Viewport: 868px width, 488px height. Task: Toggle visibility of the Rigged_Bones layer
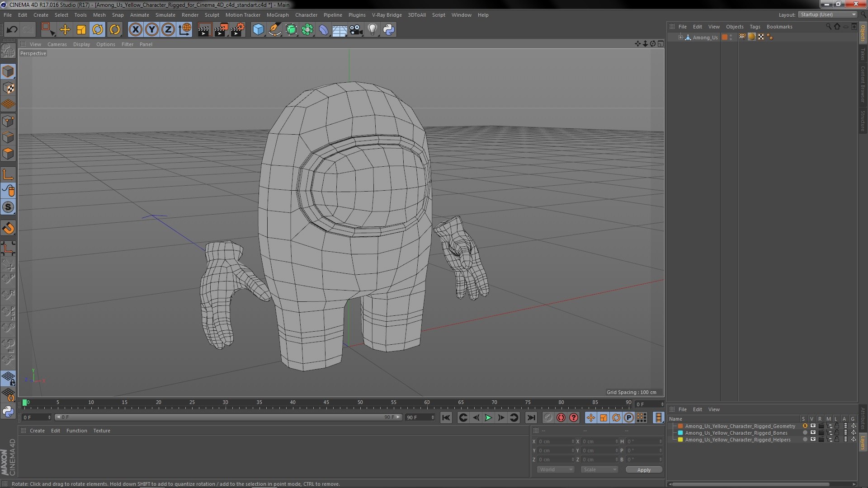tap(813, 433)
